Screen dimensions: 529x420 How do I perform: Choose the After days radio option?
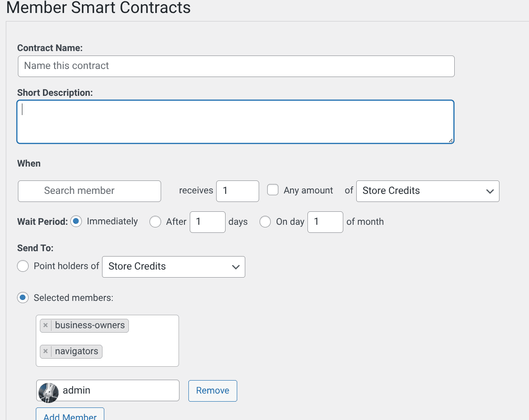(155, 222)
